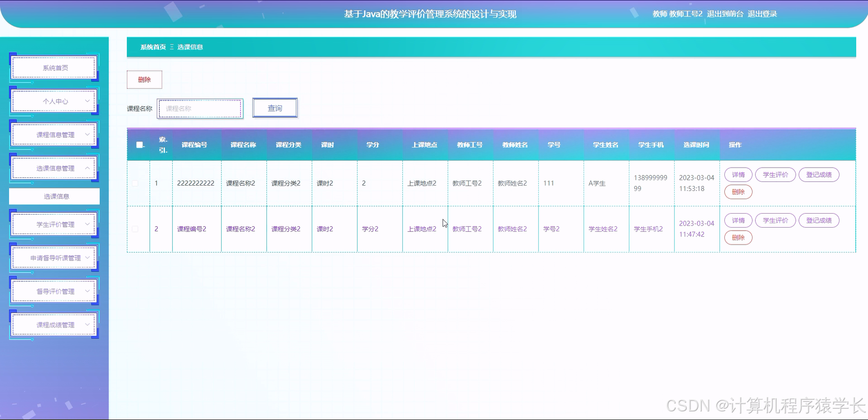Click the 选课时间 column header

(696, 145)
